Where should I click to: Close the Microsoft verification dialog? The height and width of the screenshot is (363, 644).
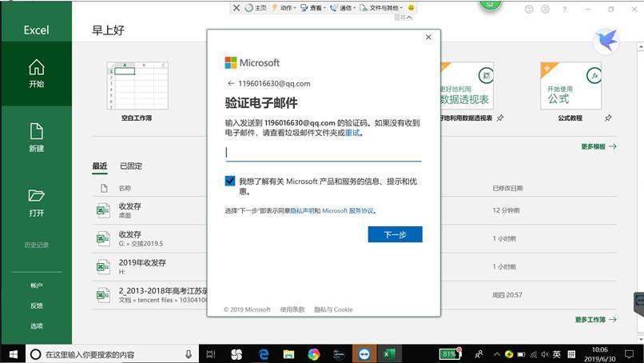428,37
